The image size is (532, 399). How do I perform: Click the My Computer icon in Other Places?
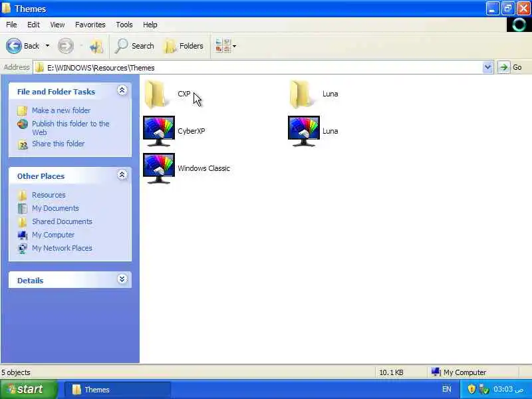click(x=23, y=235)
